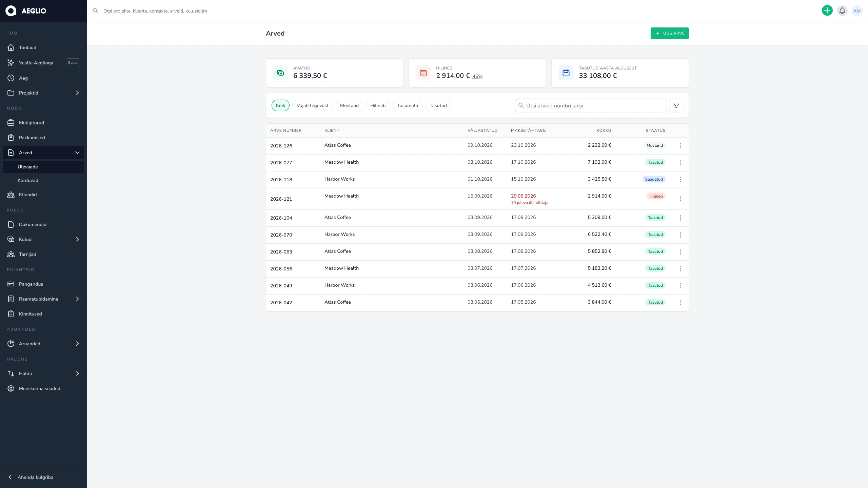Image resolution: width=868 pixels, height=488 pixels.
Task: Toggle the Hilineb filter chip
Action: pyautogui.click(x=378, y=105)
